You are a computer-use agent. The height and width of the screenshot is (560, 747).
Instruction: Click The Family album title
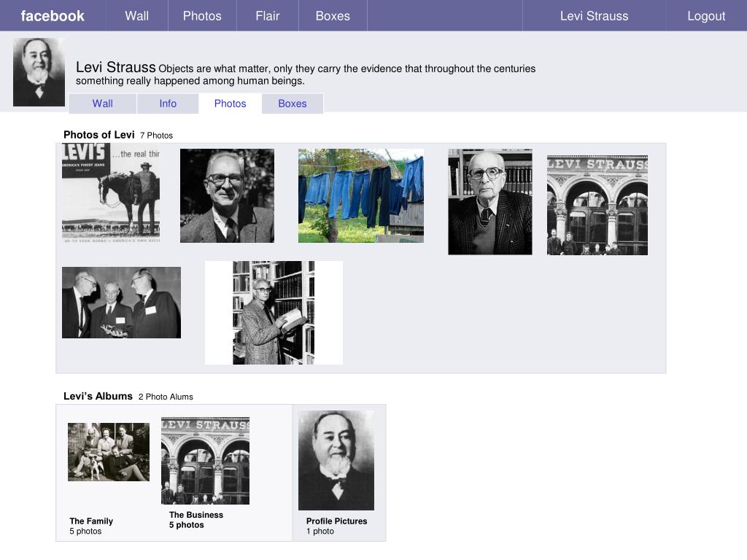click(x=91, y=521)
